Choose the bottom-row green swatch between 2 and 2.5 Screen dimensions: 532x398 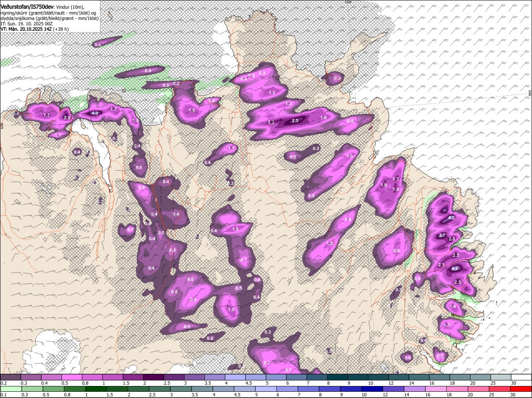138,389
